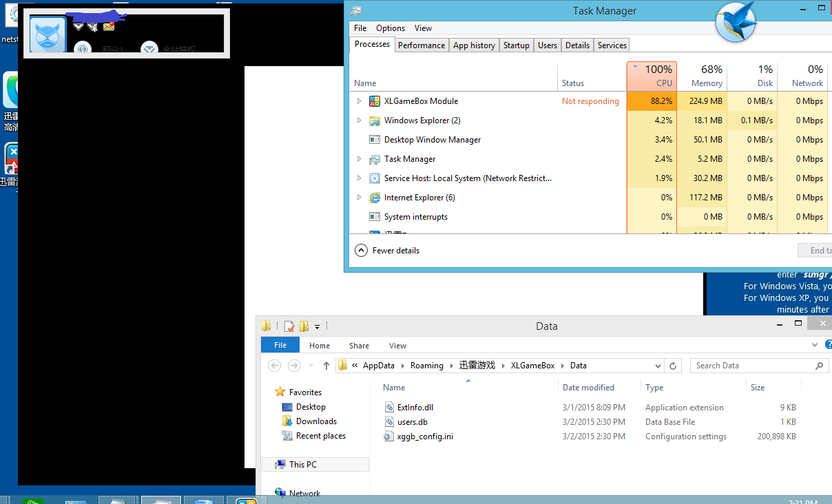Select ExtInfo.dll file icon
This screenshot has width=832, height=504.
point(390,408)
